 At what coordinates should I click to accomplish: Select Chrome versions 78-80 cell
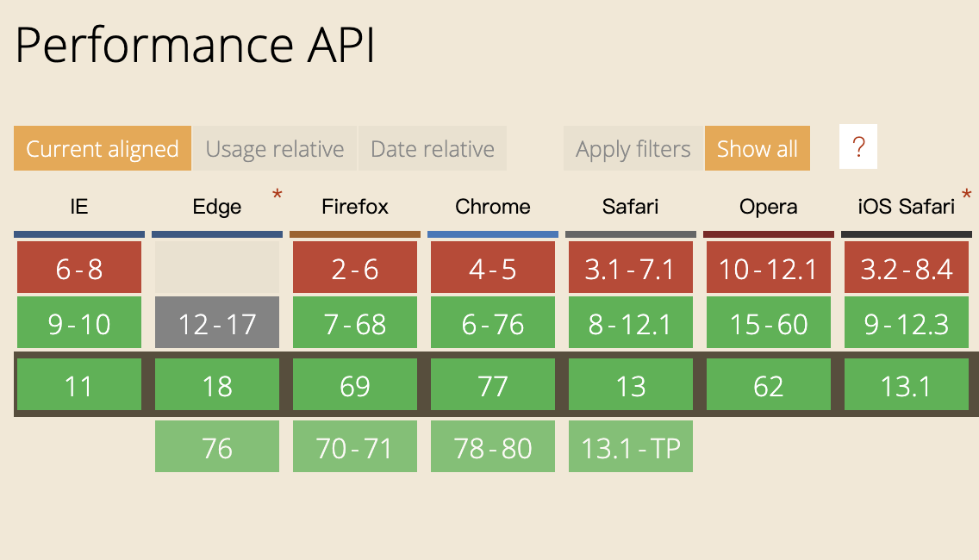493,446
